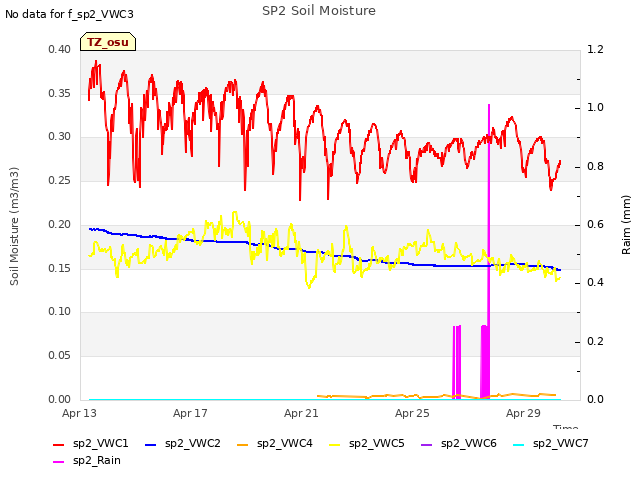The image size is (640, 480).
Task: Click the first short magenta rain bar cluster
Action: (457, 362)
